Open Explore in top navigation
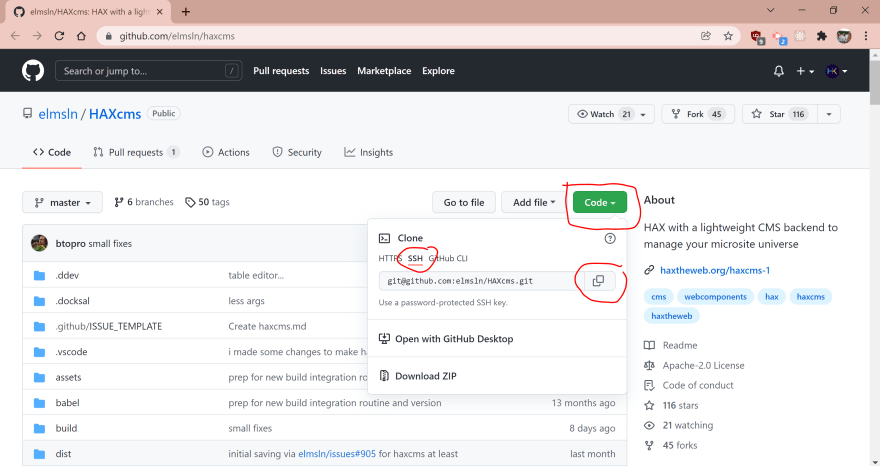Screen dimensions: 880x466 click(x=438, y=71)
